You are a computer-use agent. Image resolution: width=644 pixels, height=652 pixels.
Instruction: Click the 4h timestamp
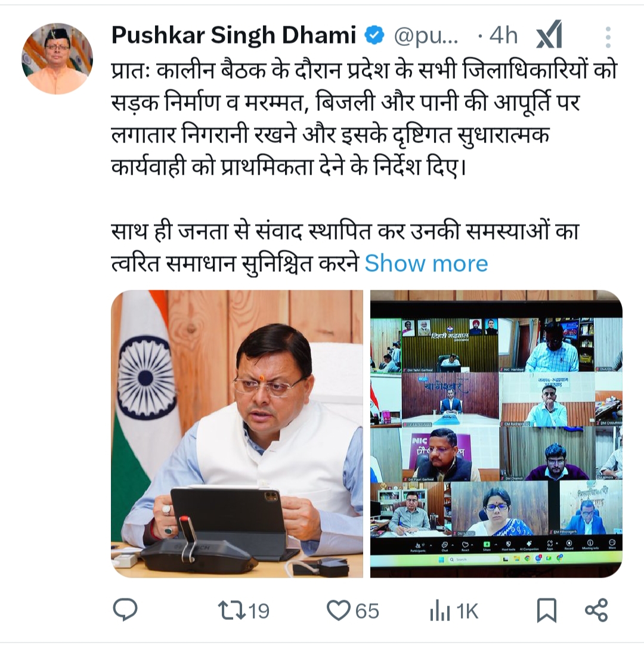coord(503,35)
